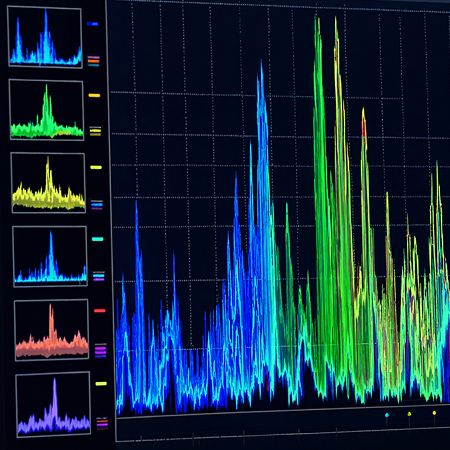This screenshot has width=450, height=450.
Task: Click the orange-purple stripes legend beside purple thumbnail
Action: click(x=102, y=423)
